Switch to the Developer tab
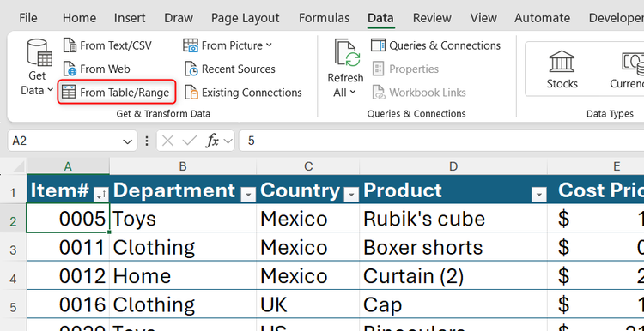This screenshot has height=331, width=644. [x=616, y=18]
